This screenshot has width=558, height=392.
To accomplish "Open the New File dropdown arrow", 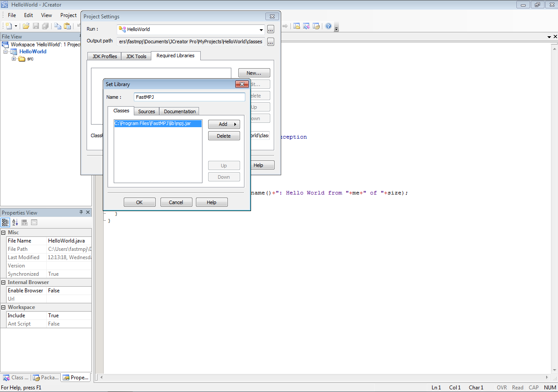I will point(16,26).
